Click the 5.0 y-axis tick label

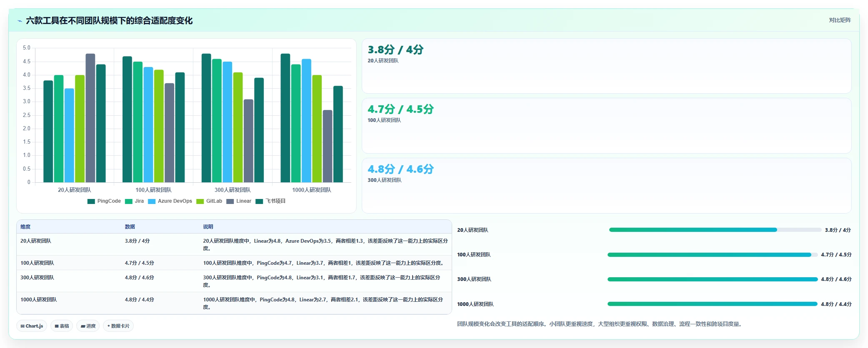tap(27, 48)
